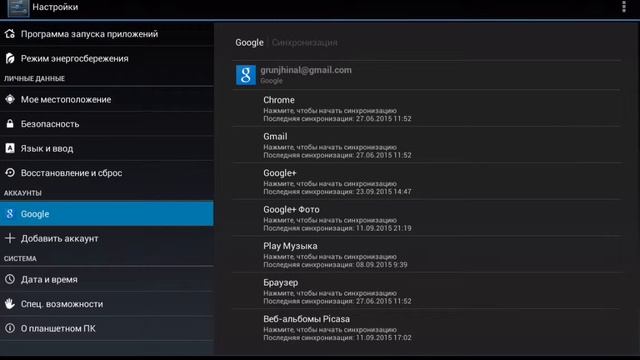Click the blue Google account avatar icon
The height and width of the screenshot is (360, 640).
[x=246, y=75]
